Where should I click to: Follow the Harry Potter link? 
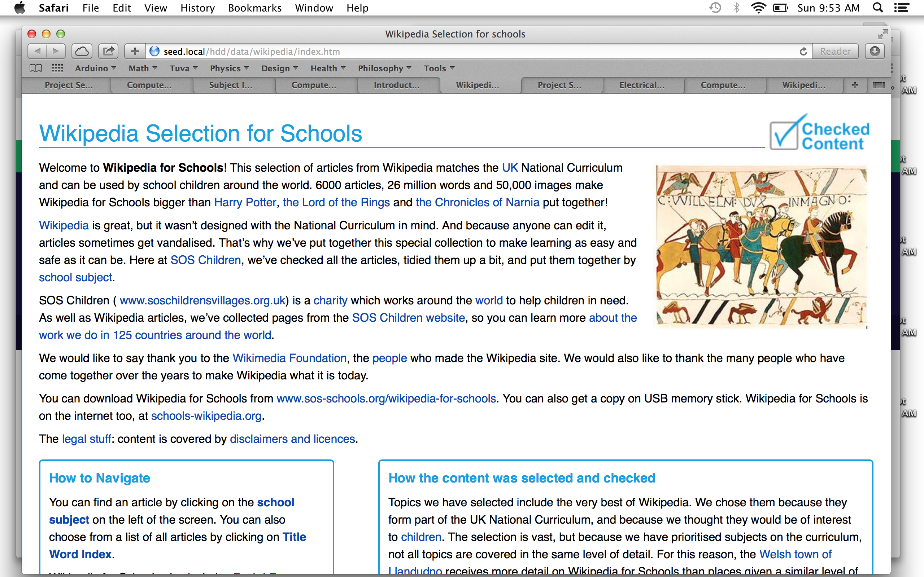245,202
